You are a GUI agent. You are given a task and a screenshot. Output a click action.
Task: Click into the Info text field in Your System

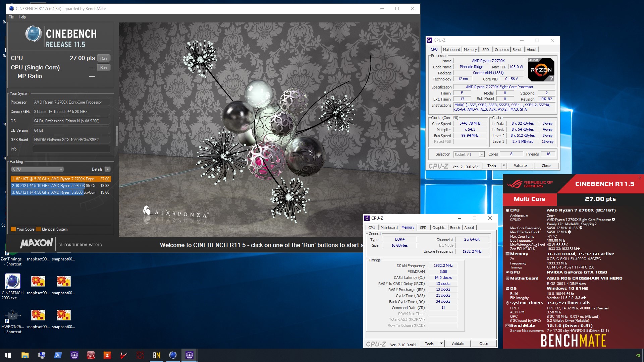click(71, 149)
